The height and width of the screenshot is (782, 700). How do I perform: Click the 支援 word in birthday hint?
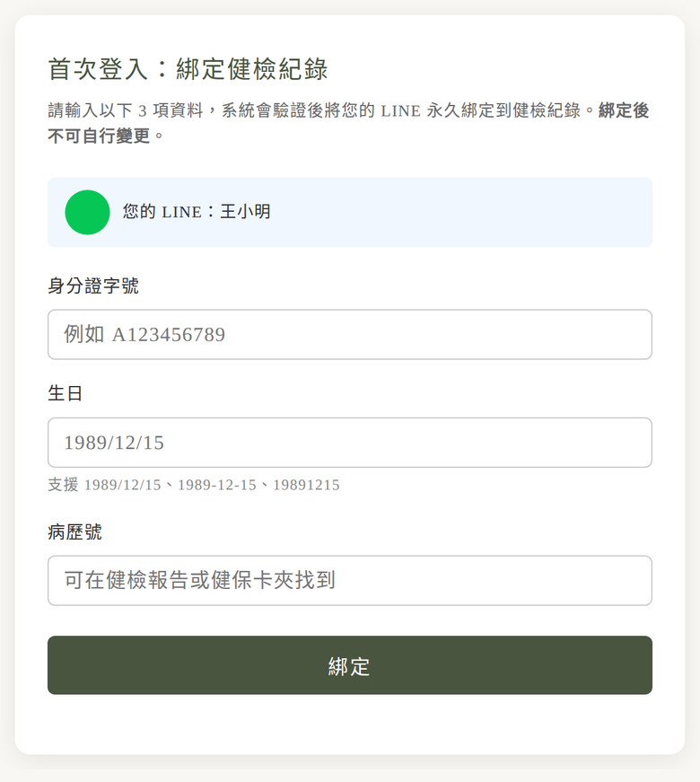(63, 485)
